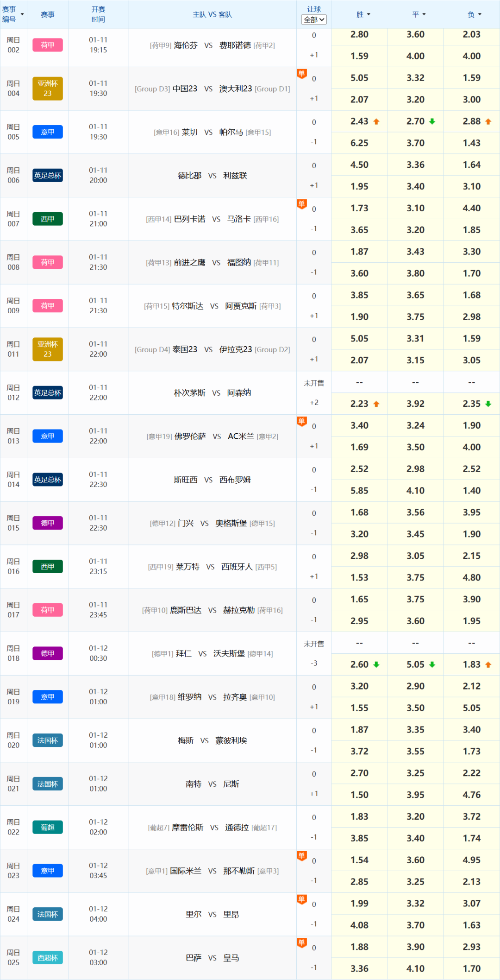Click the 单 badge on match 024 里尔
Screen dimensions: 500x980
[301, 899]
